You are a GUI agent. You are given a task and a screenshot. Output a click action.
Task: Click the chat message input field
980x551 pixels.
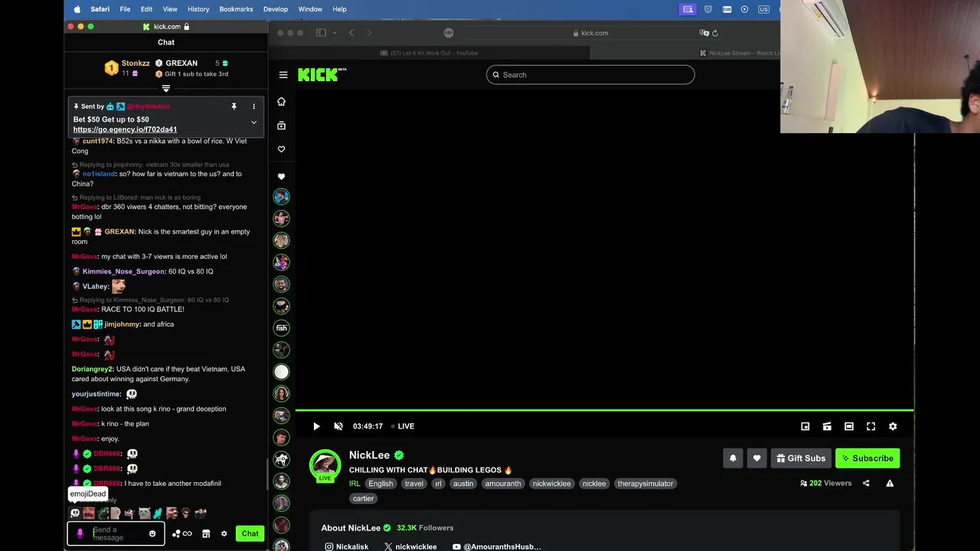(x=114, y=533)
